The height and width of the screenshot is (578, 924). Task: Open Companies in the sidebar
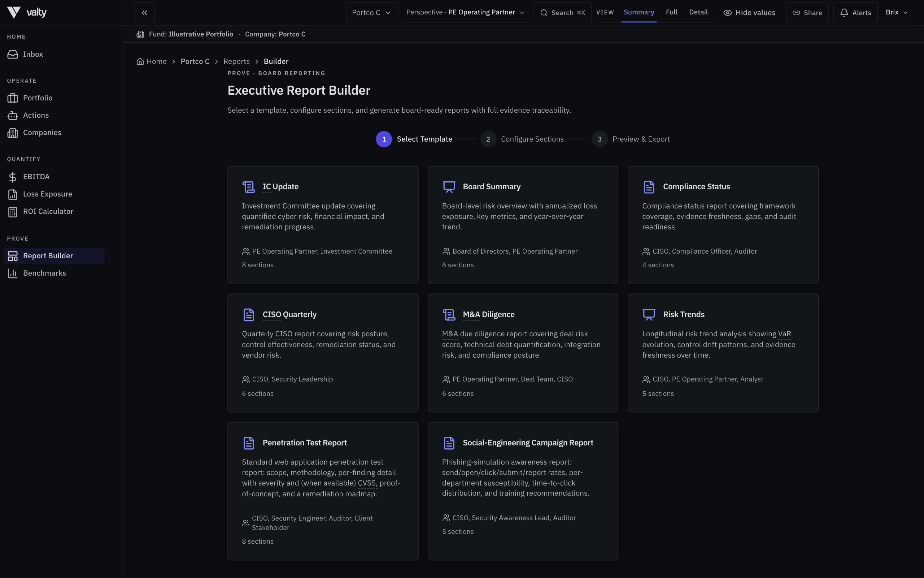point(53,133)
